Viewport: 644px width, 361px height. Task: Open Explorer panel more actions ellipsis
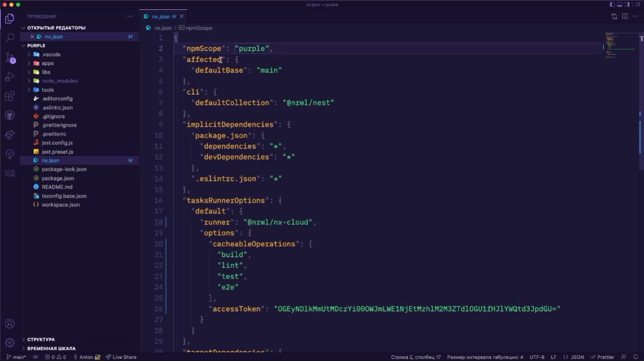click(130, 17)
